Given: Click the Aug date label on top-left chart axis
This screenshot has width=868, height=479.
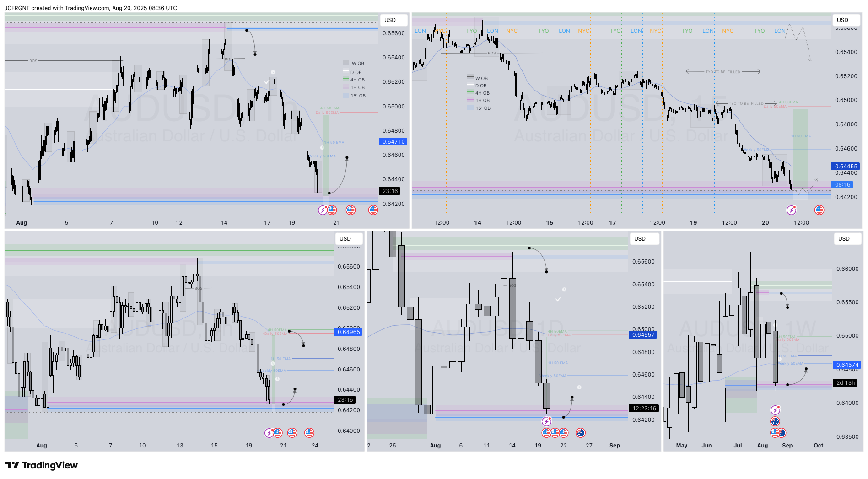Looking at the screenshot, I should click(22, 223).
